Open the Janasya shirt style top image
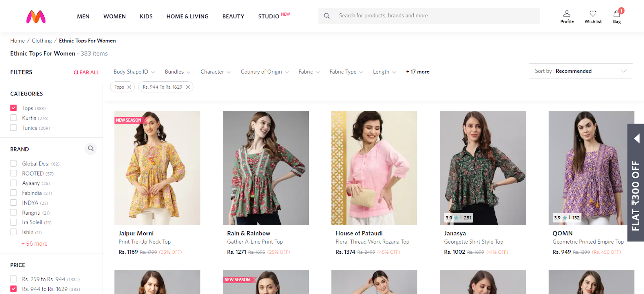644x294 pixels. [x=483, y=168]
